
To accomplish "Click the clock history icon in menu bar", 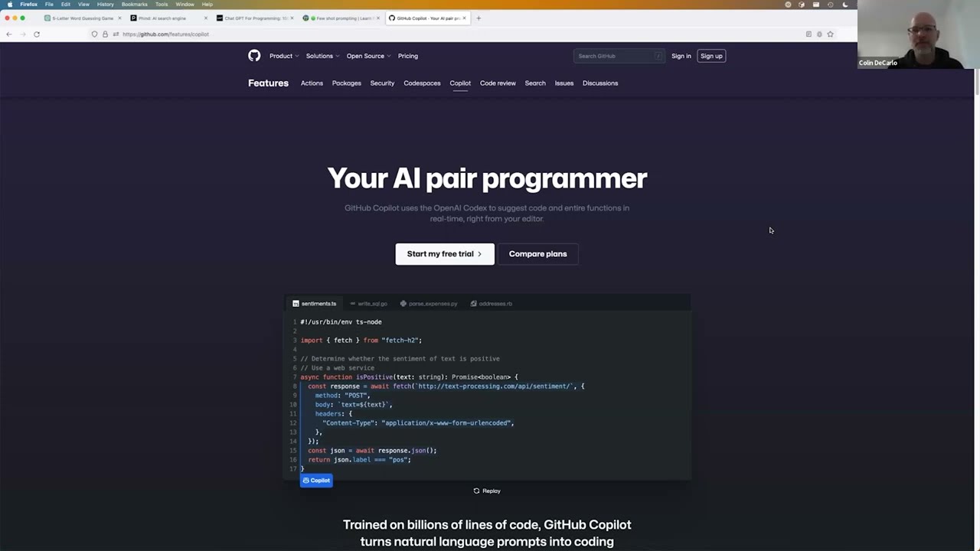I will pos(830,5).
